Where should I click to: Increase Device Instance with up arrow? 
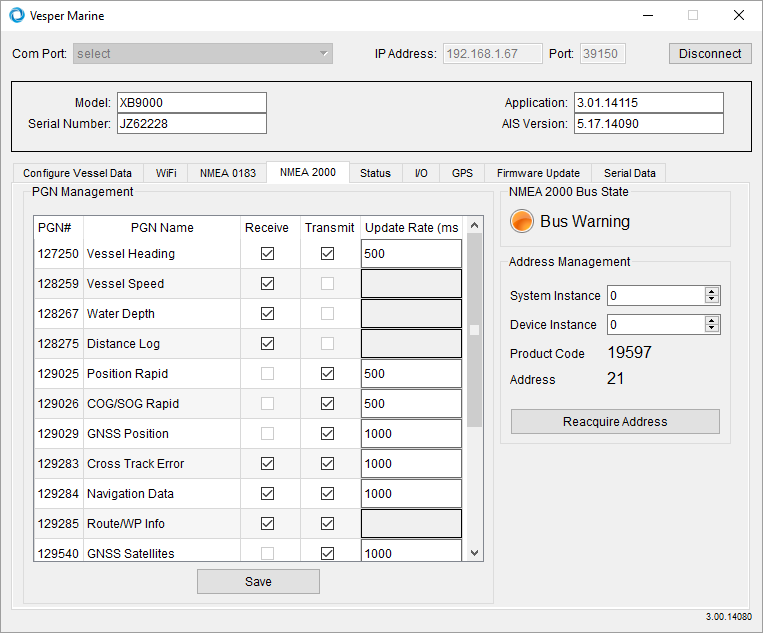(x=712, y=321)
